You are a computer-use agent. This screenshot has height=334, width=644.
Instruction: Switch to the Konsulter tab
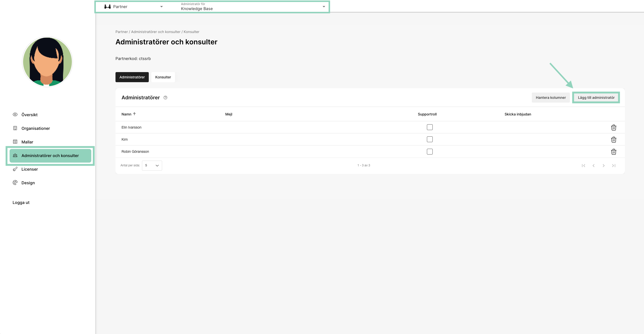click(x=163, y=77)
